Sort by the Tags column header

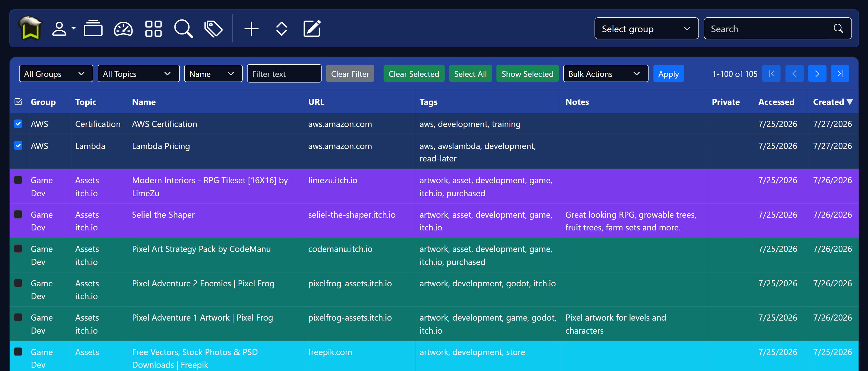[428, 102]
